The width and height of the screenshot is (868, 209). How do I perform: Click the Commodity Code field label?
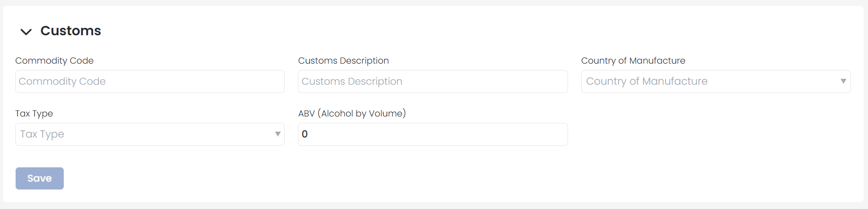pyautogui.click(x=54, y=61)
